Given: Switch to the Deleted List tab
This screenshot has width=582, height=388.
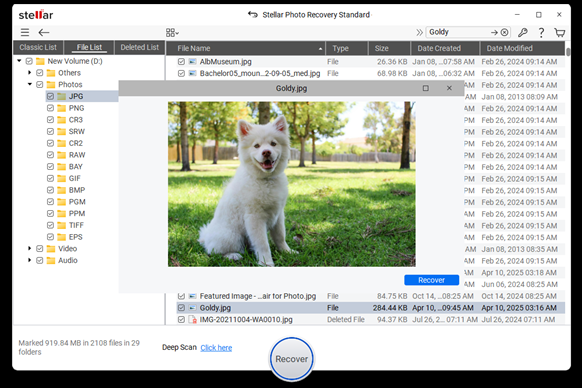Looking at the screenshot, I should (x=140, y=48).
